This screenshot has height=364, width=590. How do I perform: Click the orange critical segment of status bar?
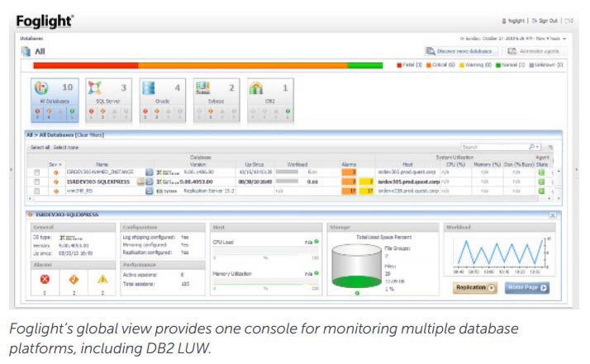click(x=243, y=65)
